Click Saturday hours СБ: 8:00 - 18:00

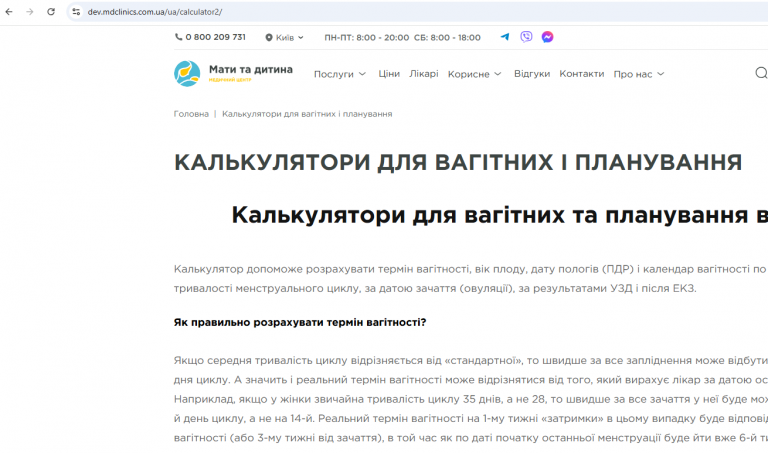point(447,38)
